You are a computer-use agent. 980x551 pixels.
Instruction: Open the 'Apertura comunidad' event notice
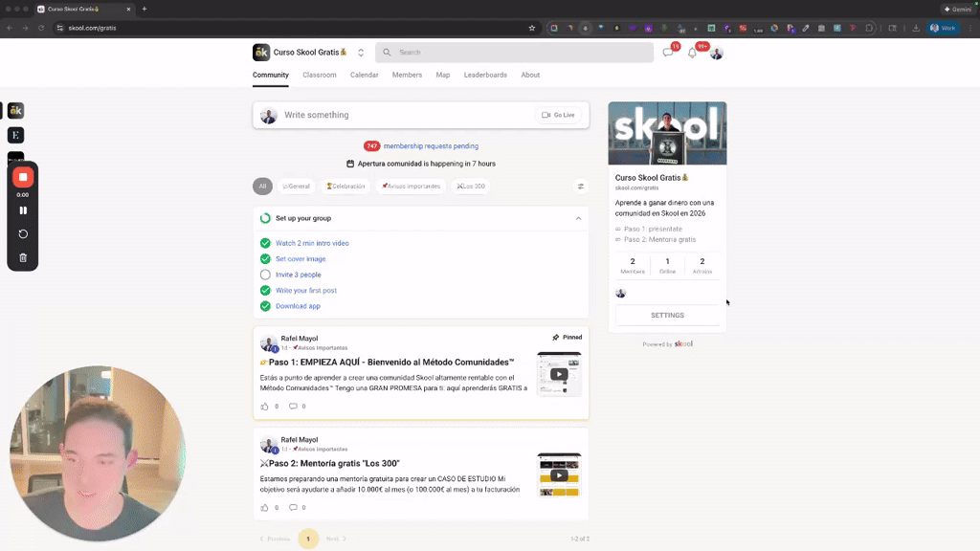[x=421, y=164]
